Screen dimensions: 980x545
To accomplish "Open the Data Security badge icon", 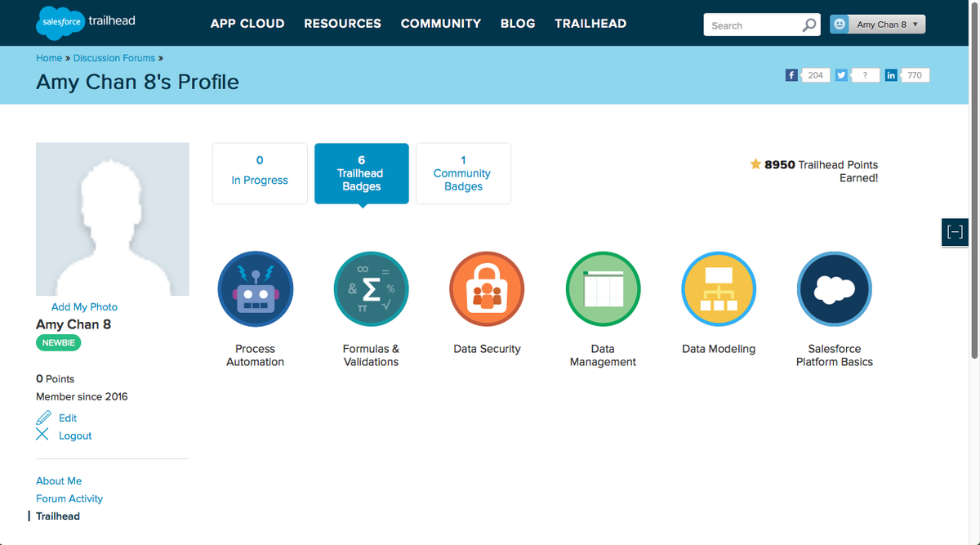I will coord(487,288).
